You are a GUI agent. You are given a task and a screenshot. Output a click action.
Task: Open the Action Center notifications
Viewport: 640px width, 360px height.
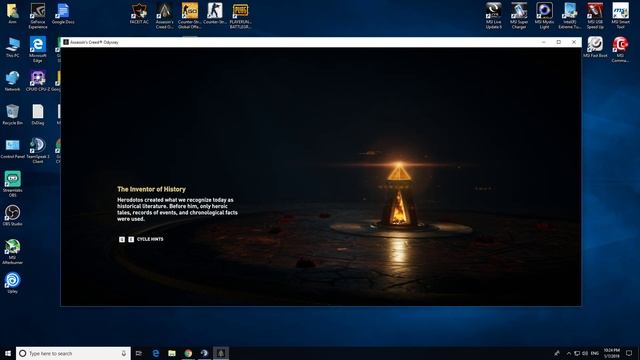tap(629, 353)
